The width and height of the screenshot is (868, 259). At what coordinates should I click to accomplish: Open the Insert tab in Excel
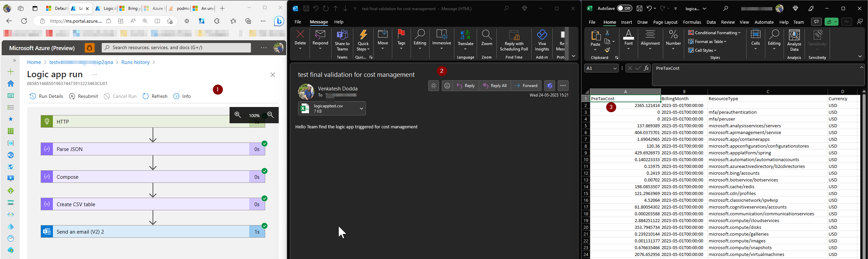[626, 22]
